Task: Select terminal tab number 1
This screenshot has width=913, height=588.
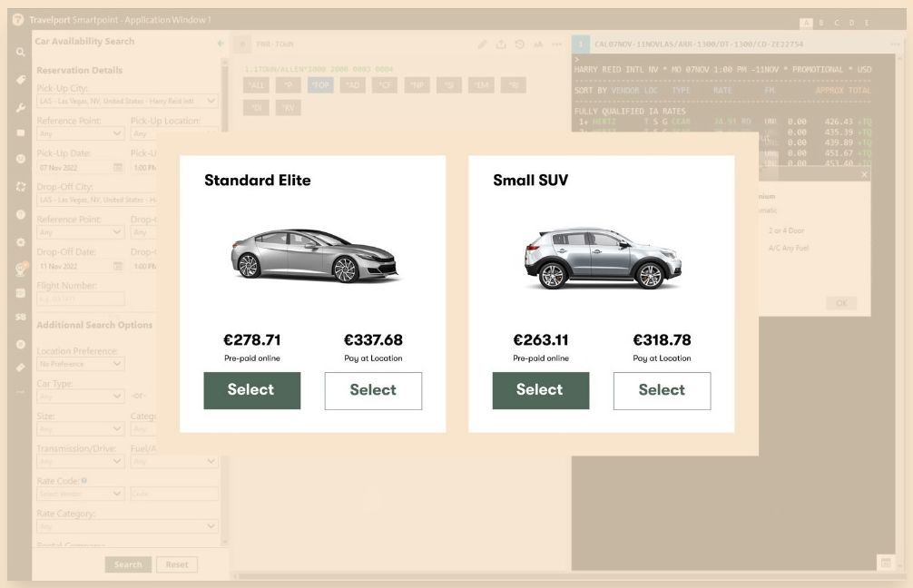Action: point(581,44)
